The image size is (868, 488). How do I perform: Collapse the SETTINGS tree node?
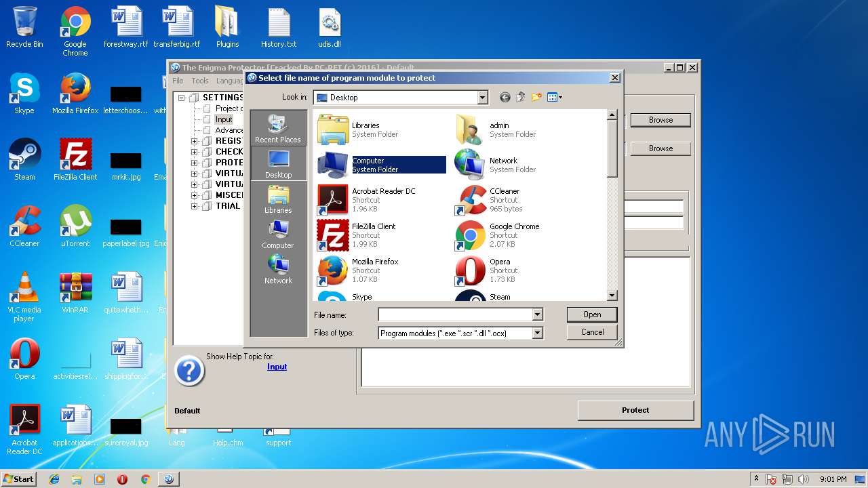182,98
